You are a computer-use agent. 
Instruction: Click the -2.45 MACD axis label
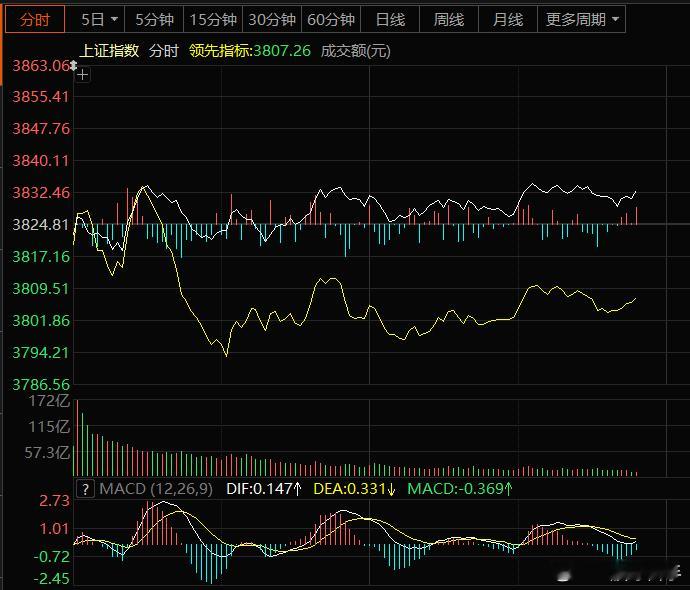(x=51, y=579)
